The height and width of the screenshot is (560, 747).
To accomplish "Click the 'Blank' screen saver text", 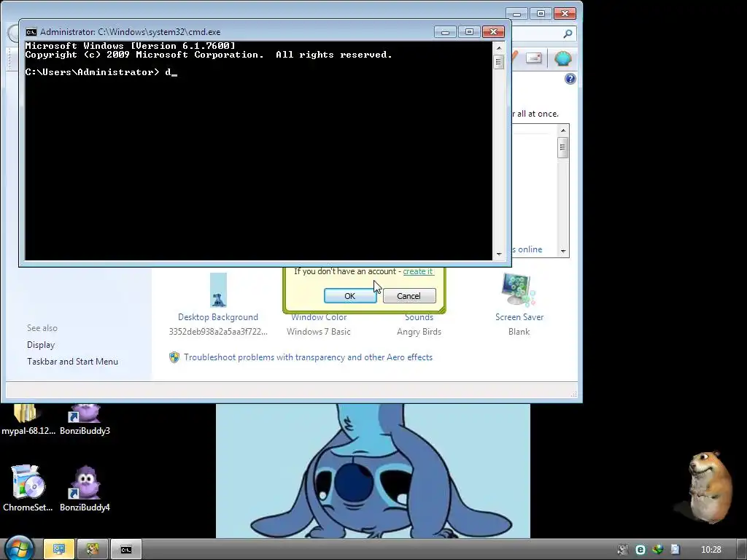I will (x=519, y=332).
